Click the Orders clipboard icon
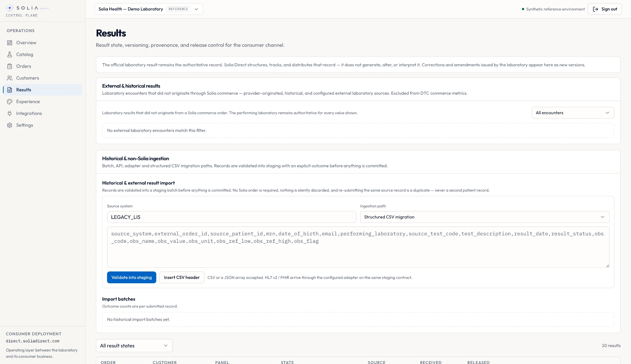The height and width of the screenshot is (364, 631). coord(10,66)
